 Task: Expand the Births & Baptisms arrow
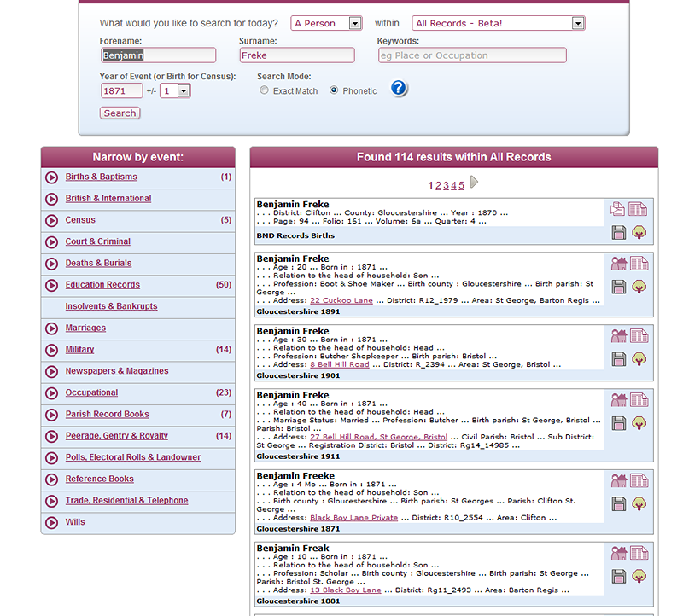point(52,177)
